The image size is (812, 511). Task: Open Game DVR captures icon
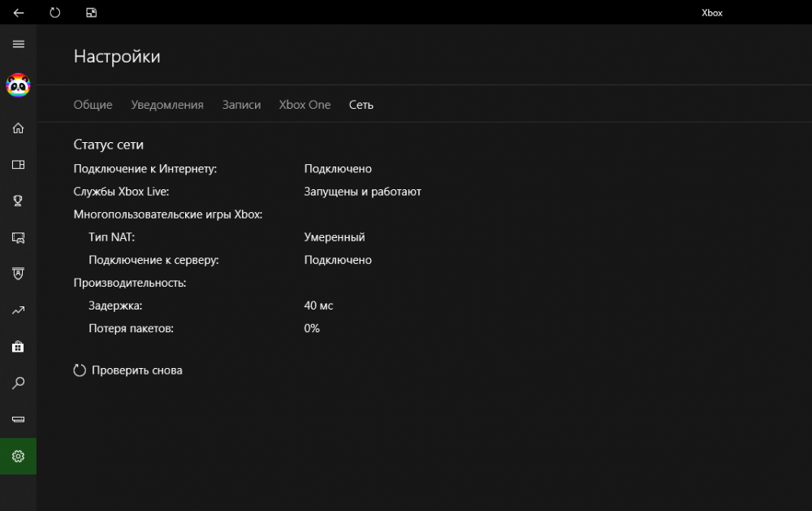[18, 237]
